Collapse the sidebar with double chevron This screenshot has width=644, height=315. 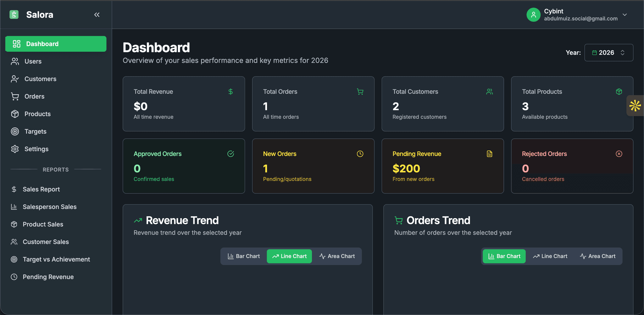pos(97,15)
